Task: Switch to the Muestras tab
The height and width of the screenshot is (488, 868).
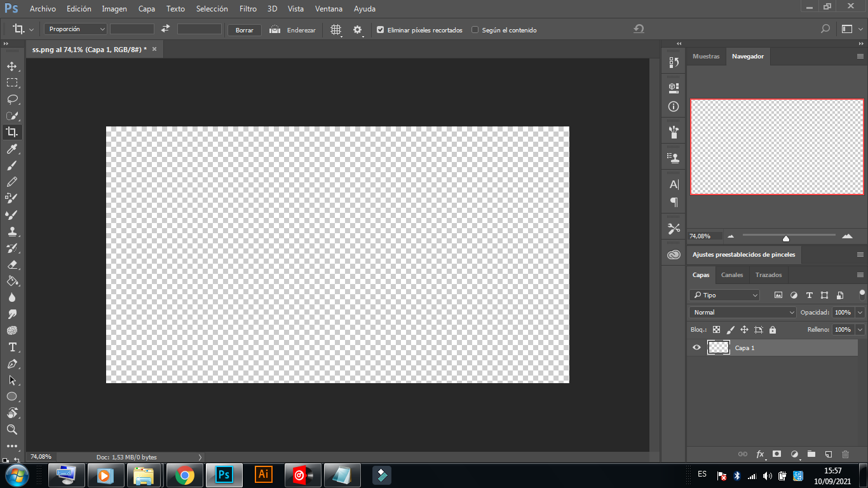Action: 706,57
